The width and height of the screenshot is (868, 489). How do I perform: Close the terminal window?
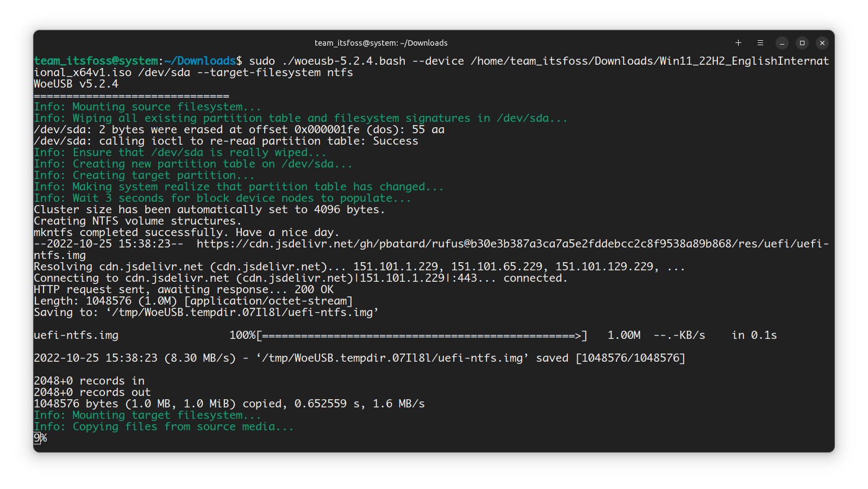[822, 42]
